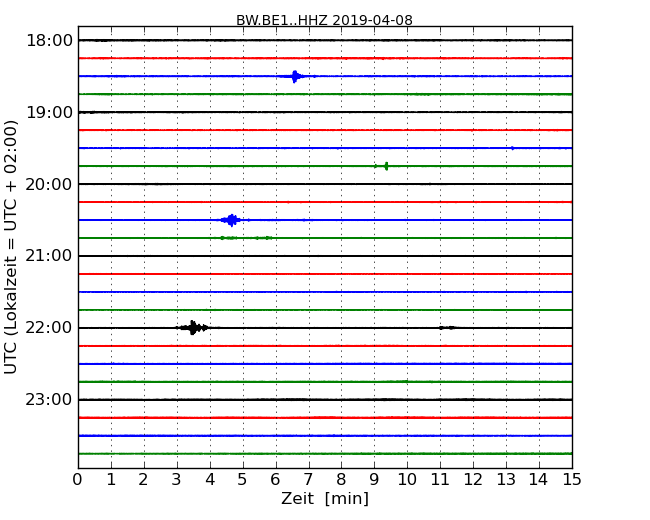Viewport: 650px width, 520px height.
Task: Click the 6 tick label on the minute axis
Action: [x=275, y=480]
